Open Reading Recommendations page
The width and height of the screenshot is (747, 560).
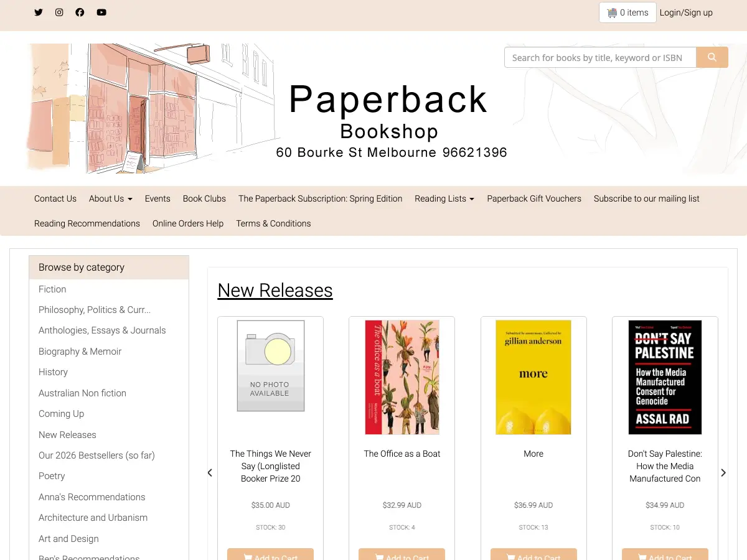coord(87,223)
